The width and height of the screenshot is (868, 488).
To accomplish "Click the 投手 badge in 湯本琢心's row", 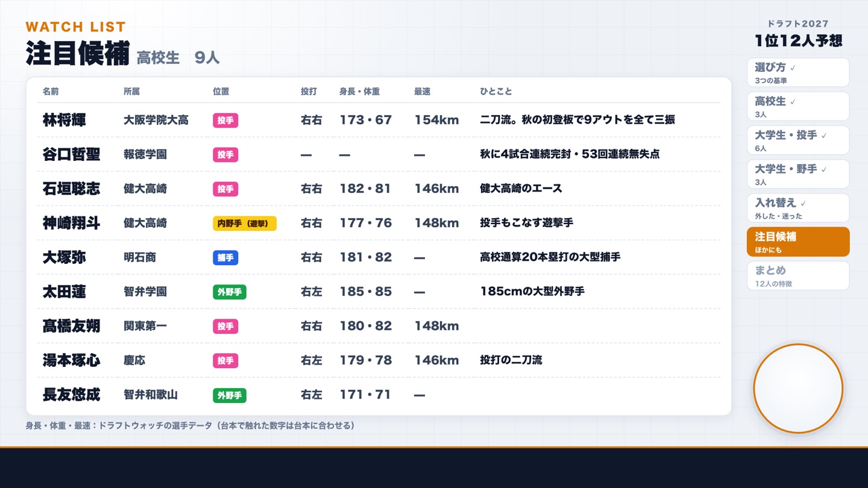I will click(225, 361).
